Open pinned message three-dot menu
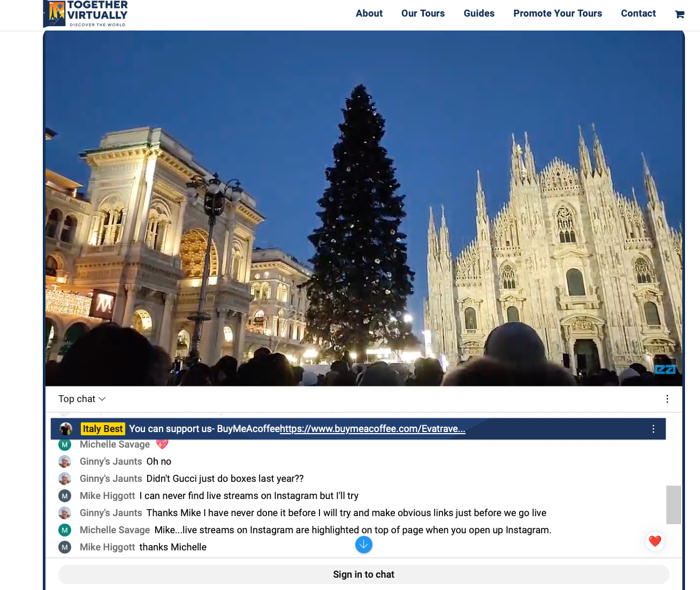This screenshot has width=700, height=590. click(x=653, y=429)
